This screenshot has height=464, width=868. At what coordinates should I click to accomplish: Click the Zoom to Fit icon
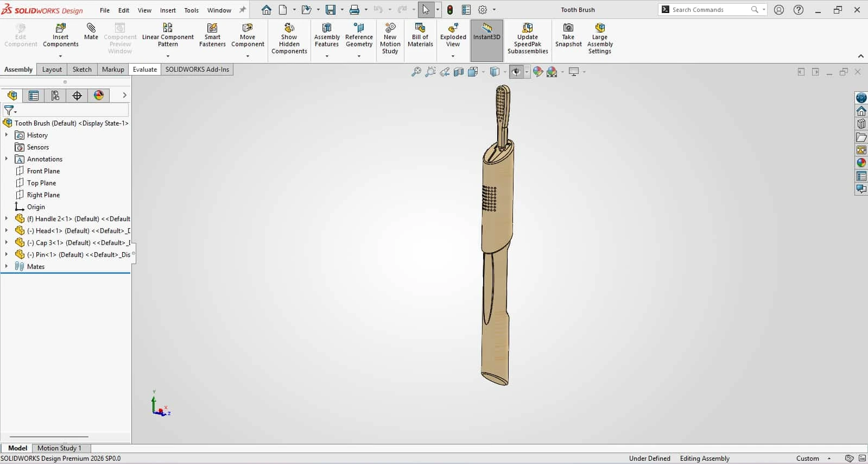416,72
